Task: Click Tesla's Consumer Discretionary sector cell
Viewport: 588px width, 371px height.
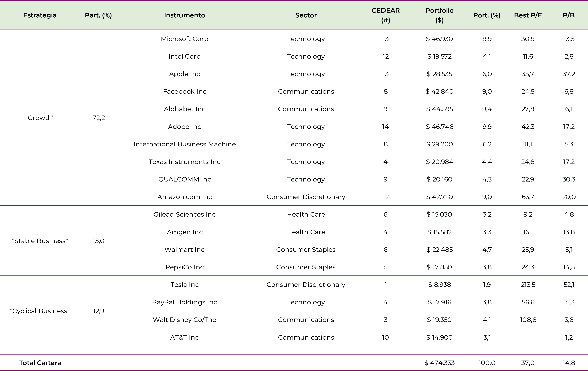Action: [x=306, y=285]
